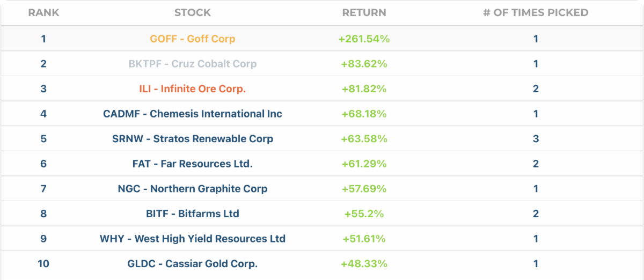Open BITF - Bitfarms Ltd stock link
The image size is (644, 280).
(193, 213)
